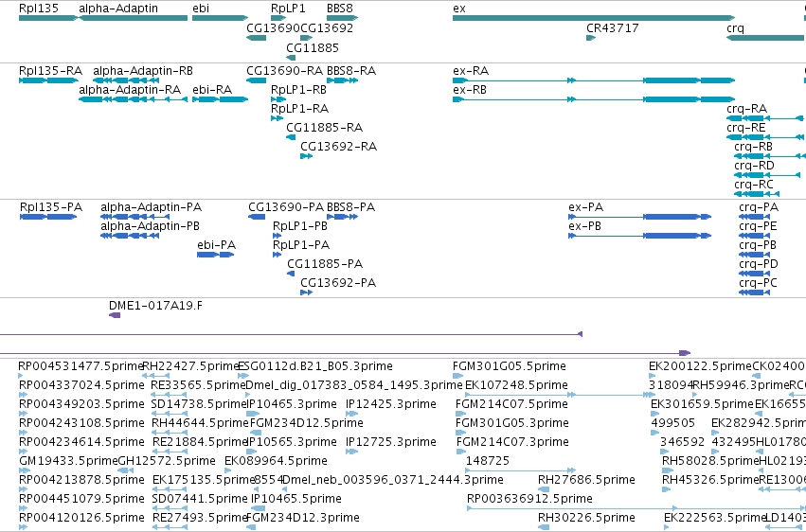The height and width of the screenshot is (532, 806).
Task: Select the purple glyph under DME1-017A19.F
Action: 115,315
